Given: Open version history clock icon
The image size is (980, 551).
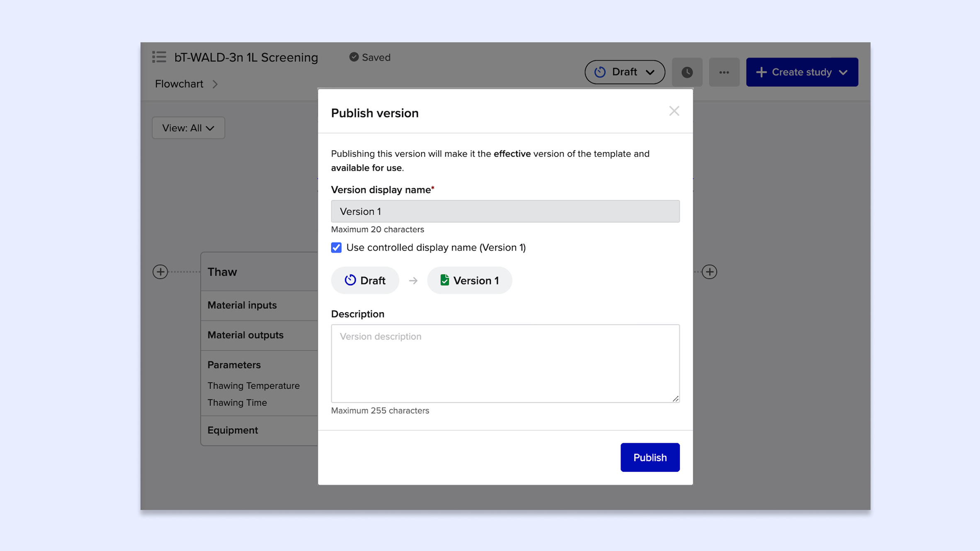Looking at the screenshot, I should pos(686,72).
